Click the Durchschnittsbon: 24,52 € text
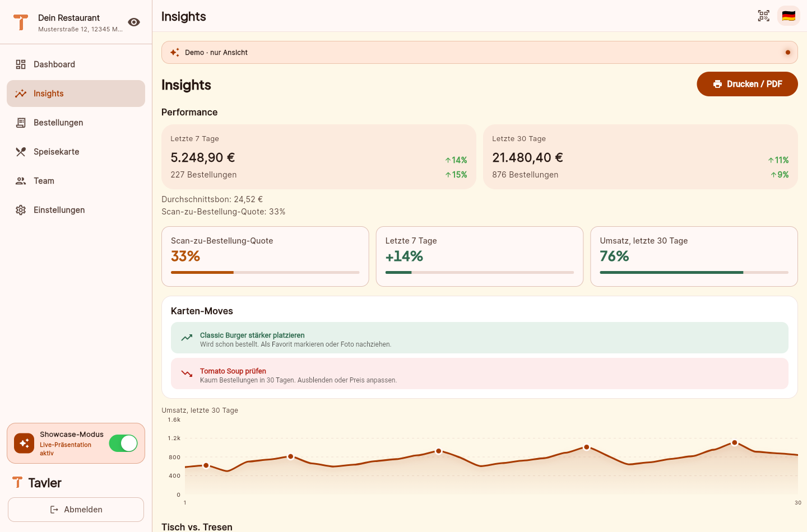The height and width of the screenshot is (532, 807). click(212, 199)
